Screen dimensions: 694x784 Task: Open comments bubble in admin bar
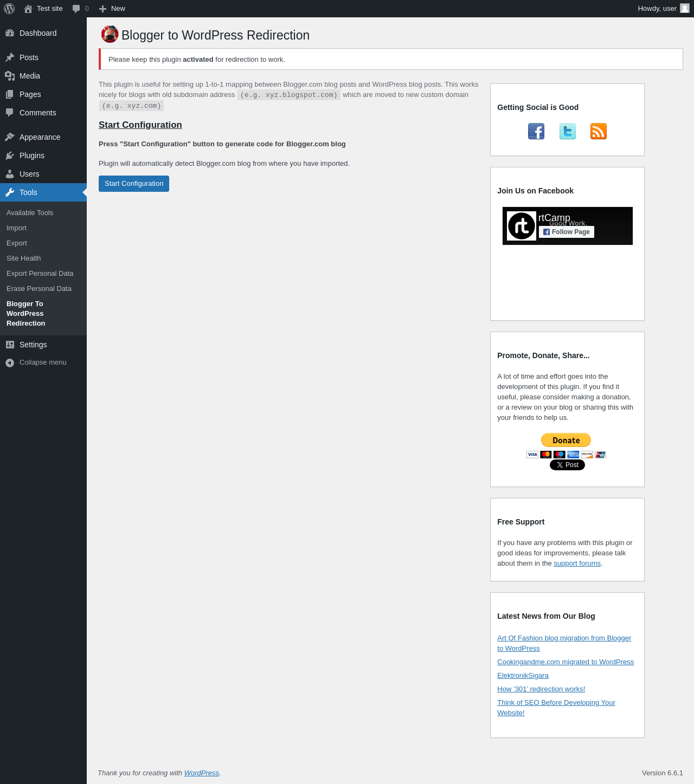click(76, 9)
